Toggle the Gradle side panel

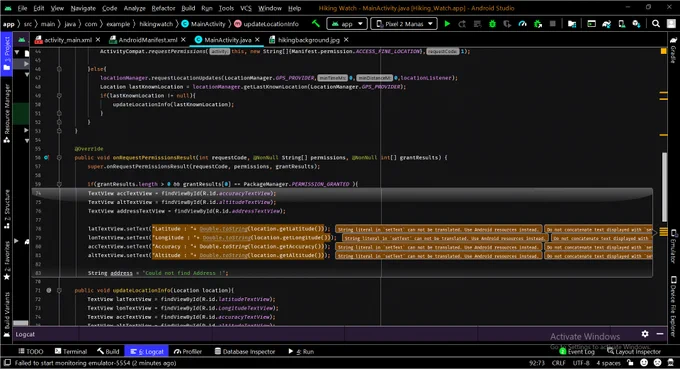coord(673,50)
